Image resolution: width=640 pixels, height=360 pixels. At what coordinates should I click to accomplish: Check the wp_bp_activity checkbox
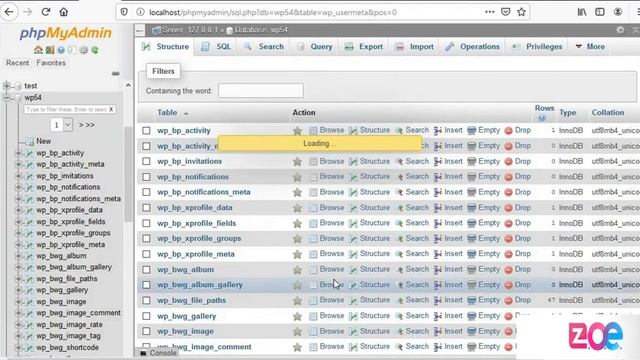pos(146,131)
